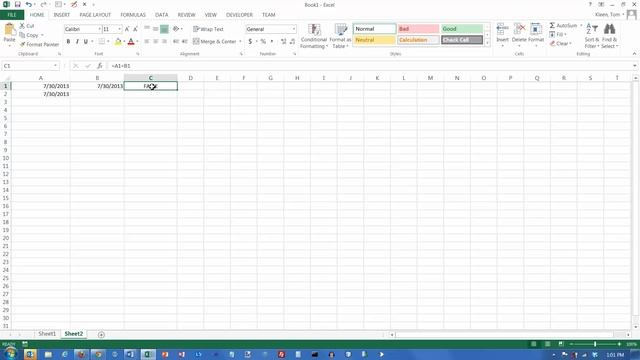Click the Format cells icon
The image size is (640, 360).
pyautogui.click(x=536, y=29)
